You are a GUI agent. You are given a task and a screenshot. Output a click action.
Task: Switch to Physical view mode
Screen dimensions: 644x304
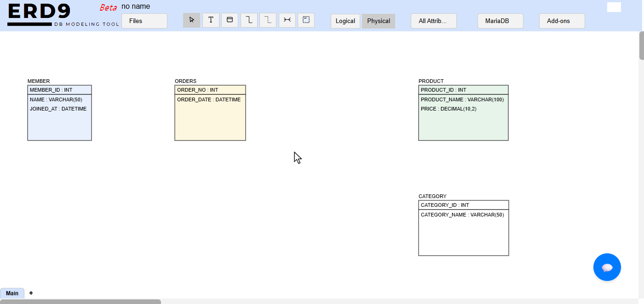tap(379, 21)
